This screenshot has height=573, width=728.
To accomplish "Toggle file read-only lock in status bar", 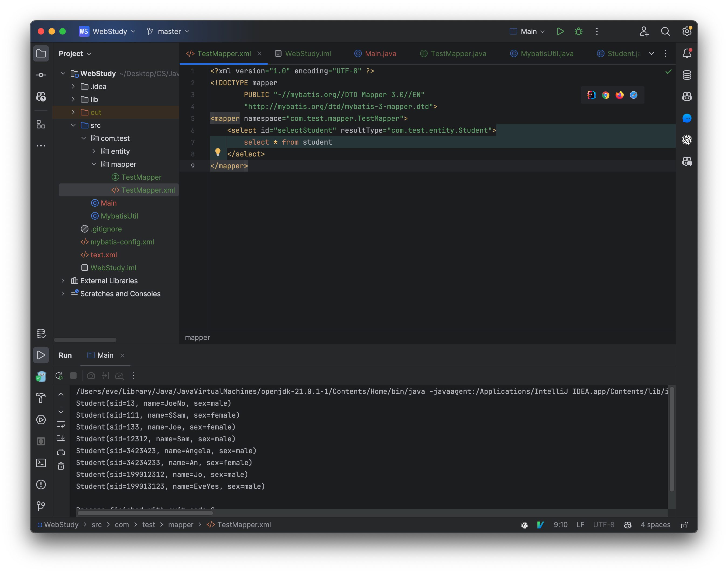I will click(x=685, y=524).
